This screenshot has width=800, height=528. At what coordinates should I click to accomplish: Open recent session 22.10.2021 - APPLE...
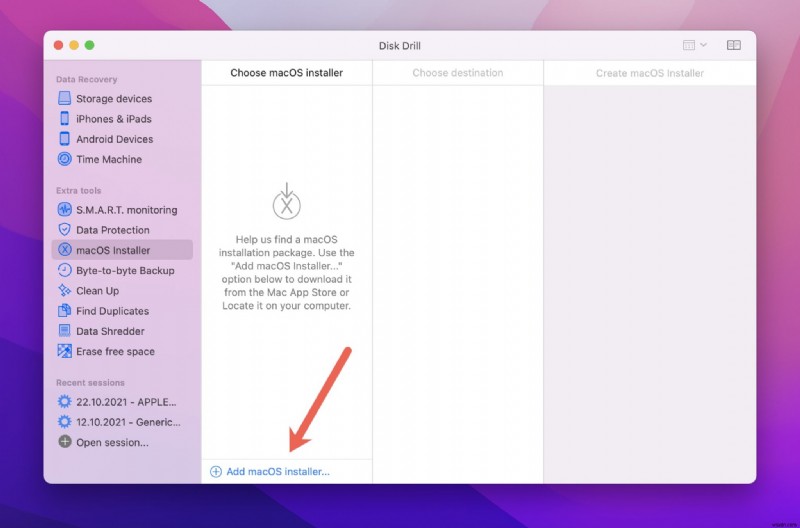point(126,402)
